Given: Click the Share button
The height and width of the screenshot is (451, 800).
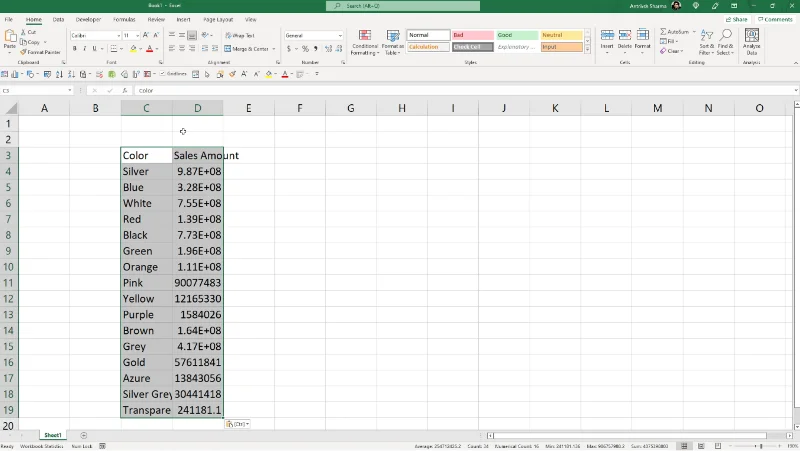Looking at the screenshot, I should (x=736, y=19).
